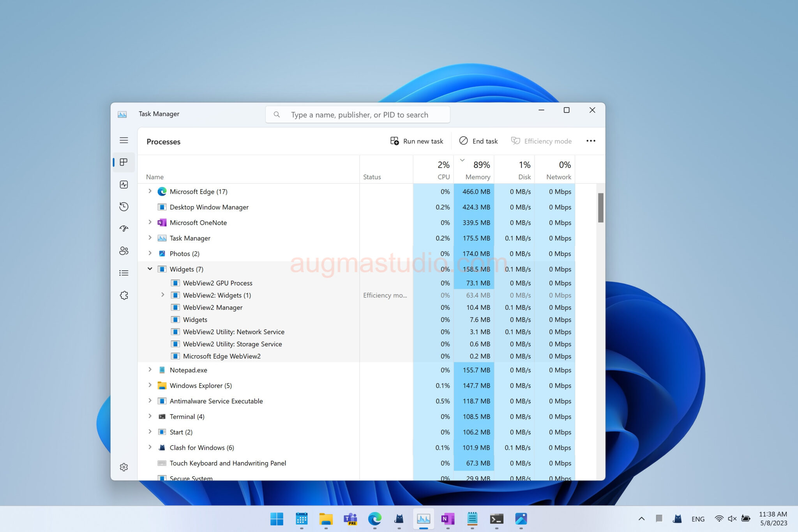
Task: Launch Microsoft Edge from the taskbar
Action: (x=375, y=519)
